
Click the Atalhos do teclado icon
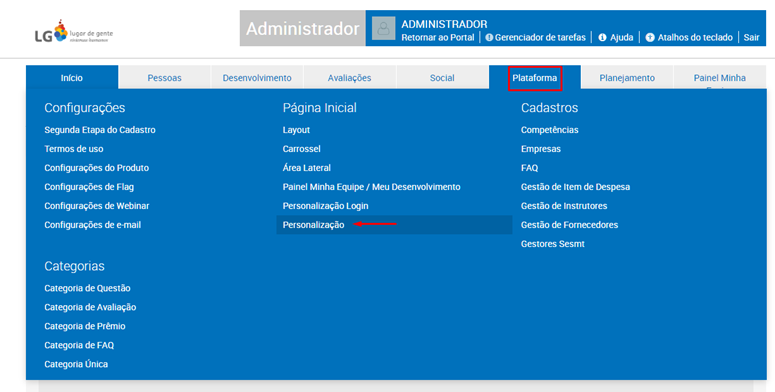coord(650,38)
